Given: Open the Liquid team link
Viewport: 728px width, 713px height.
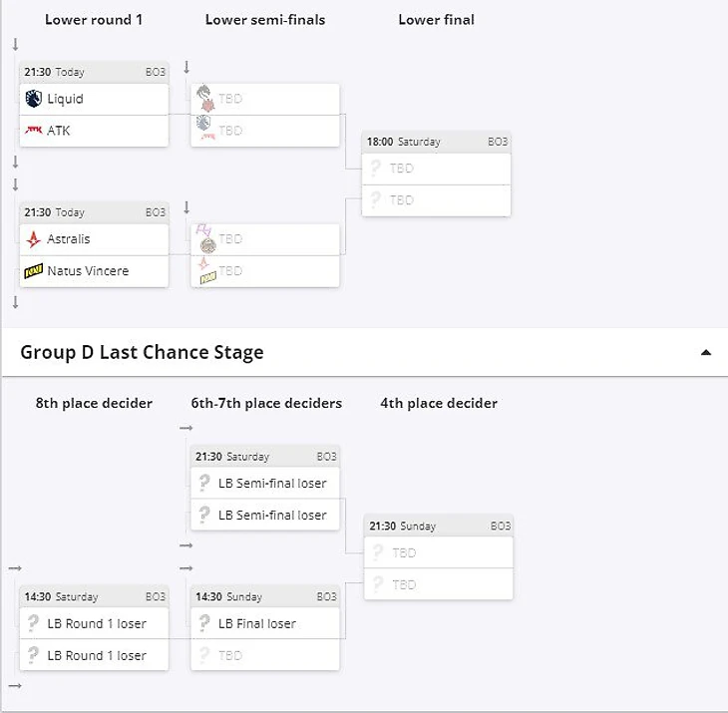Looking at the screenshot, I should (x=65, y=99).
